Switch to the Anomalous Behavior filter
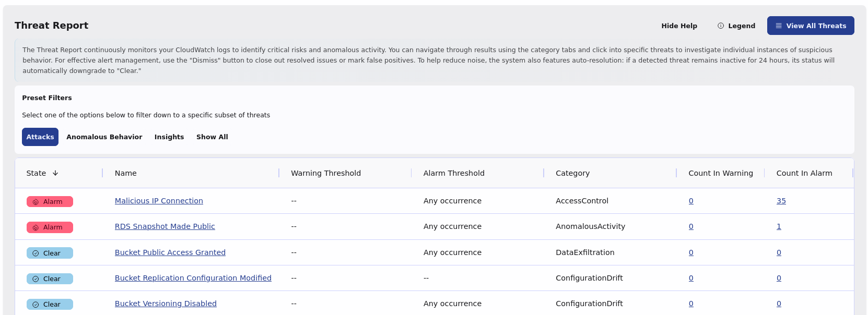 [x=104, y=137]
